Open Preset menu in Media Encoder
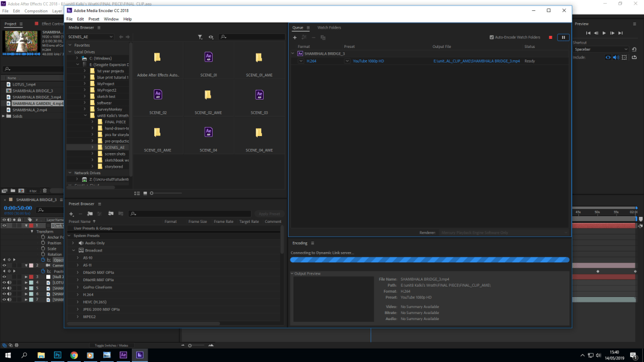644x362 pixels. 94,19
